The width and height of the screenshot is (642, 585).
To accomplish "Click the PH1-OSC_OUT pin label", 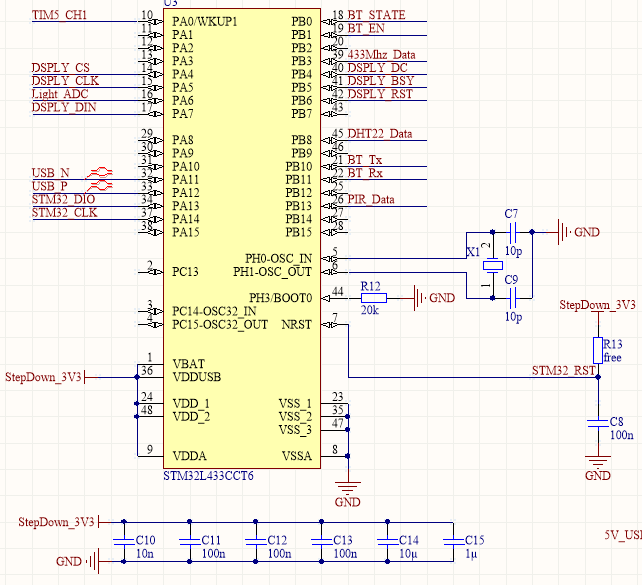I will click(x=273, y=272).
